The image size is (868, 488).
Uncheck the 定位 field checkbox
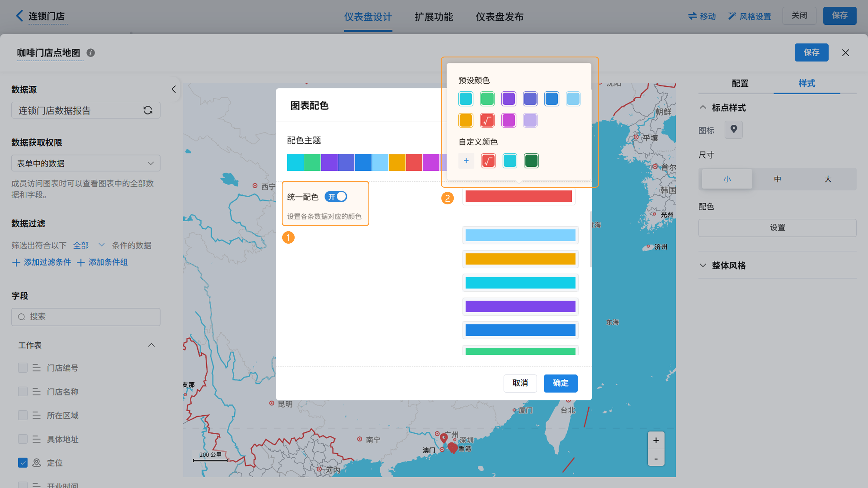point(23,463)
